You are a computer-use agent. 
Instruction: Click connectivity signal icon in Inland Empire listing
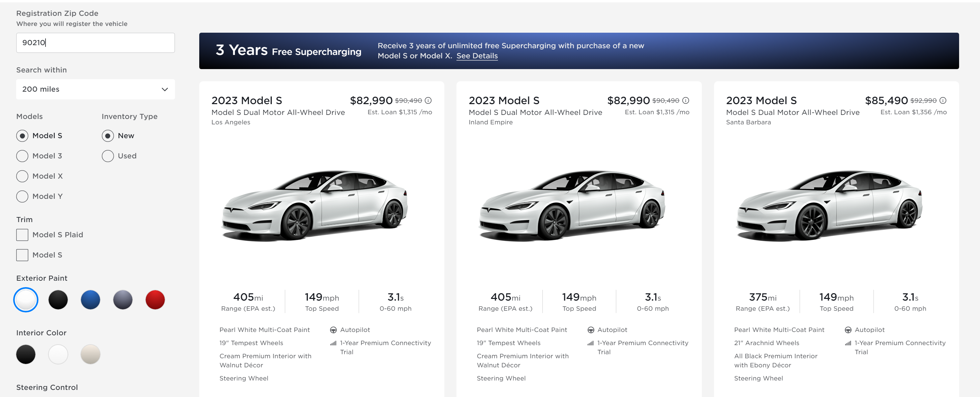click(x=590, y=343)
